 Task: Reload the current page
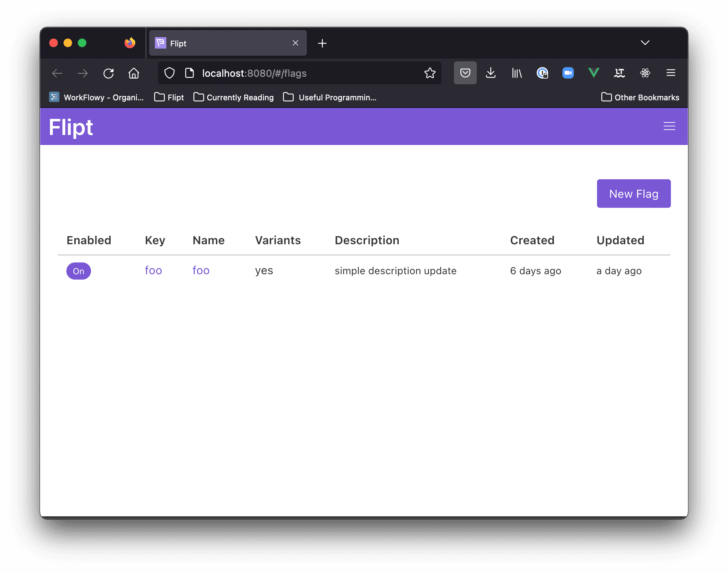pos(108,73)
